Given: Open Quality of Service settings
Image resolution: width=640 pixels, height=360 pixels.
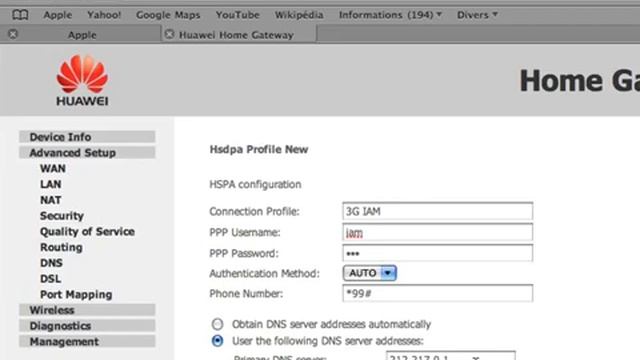Looking at the screenshot, I should (x=87, y=232).
